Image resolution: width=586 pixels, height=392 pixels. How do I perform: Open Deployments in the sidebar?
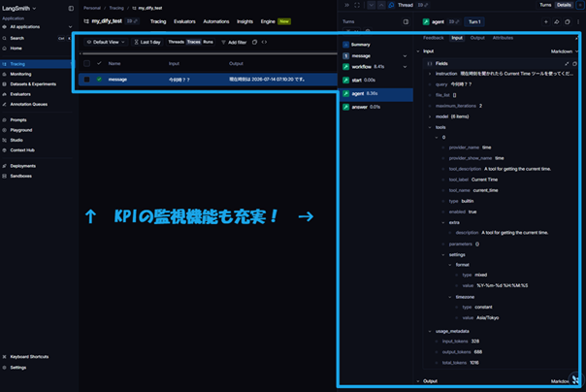tap(22, 166)
